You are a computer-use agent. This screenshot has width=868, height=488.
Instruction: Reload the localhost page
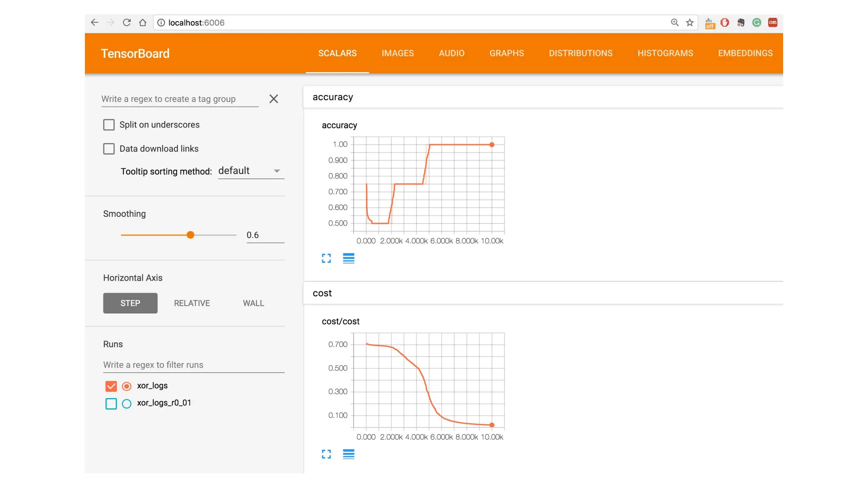coord(127,22)
